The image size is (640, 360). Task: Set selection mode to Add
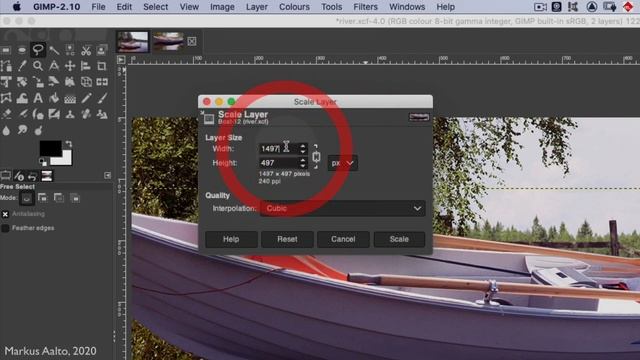pos(43,198)
